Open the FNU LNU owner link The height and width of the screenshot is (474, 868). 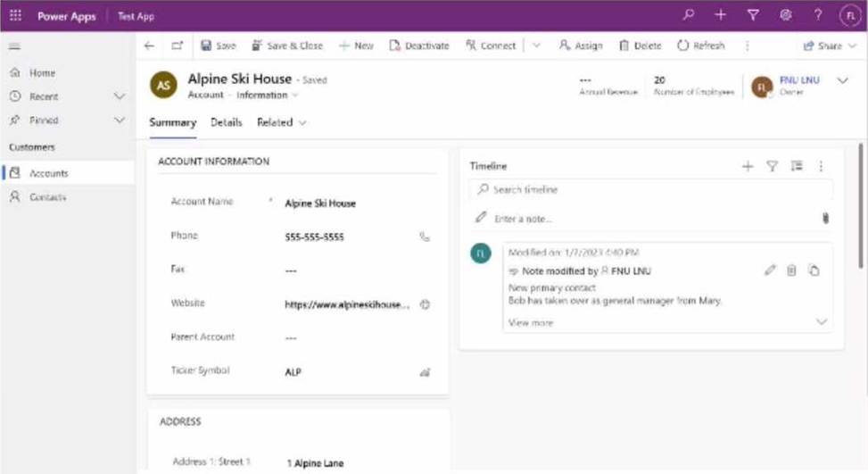point(799,80)
